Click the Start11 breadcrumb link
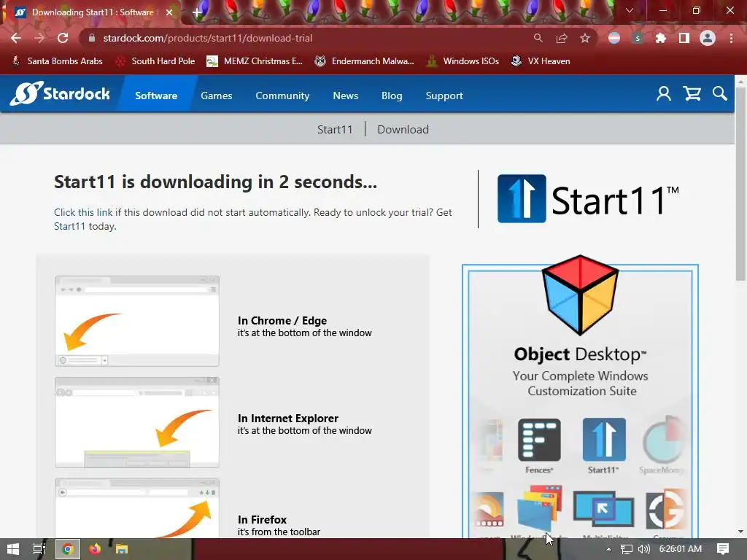 click(335, 130)
